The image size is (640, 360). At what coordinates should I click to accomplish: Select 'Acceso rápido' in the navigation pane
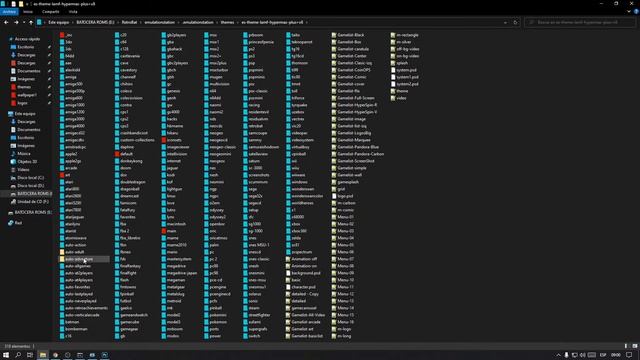coord(27,39)
